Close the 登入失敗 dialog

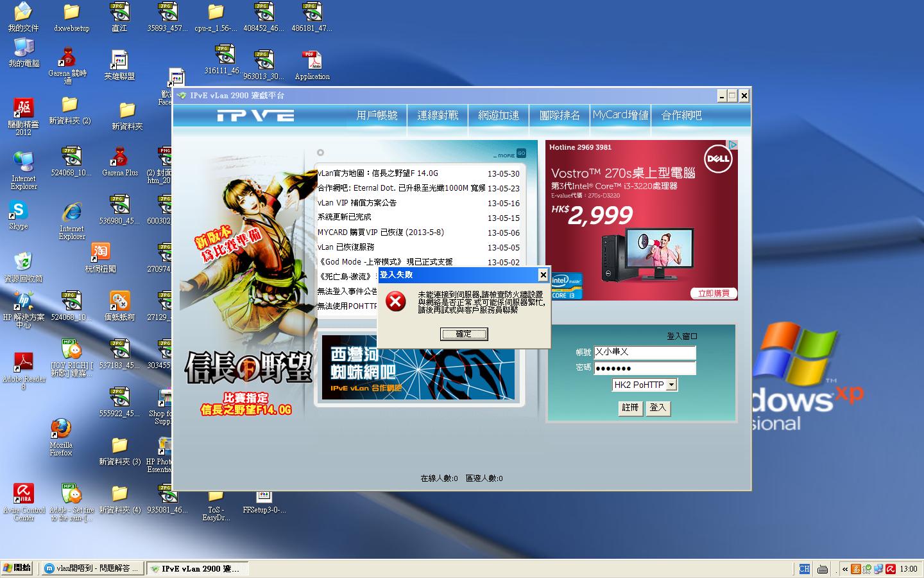[x=543, y=275]
